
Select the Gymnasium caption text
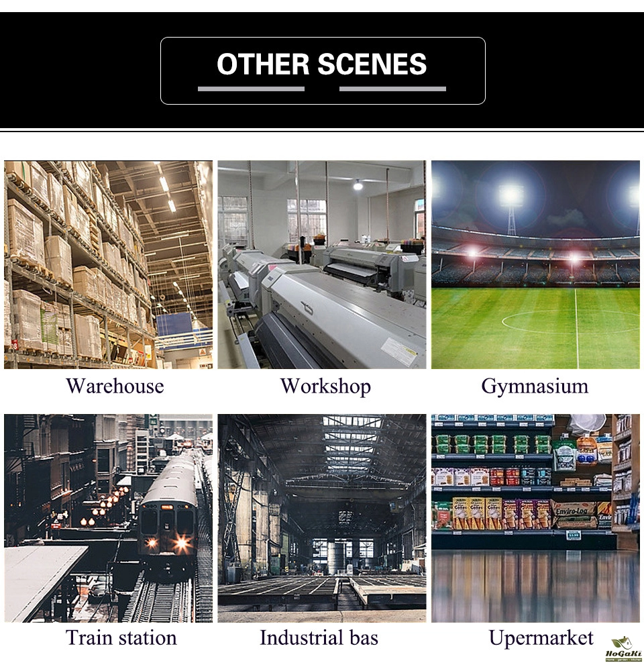pyautogui.click(x=535, y=386)
